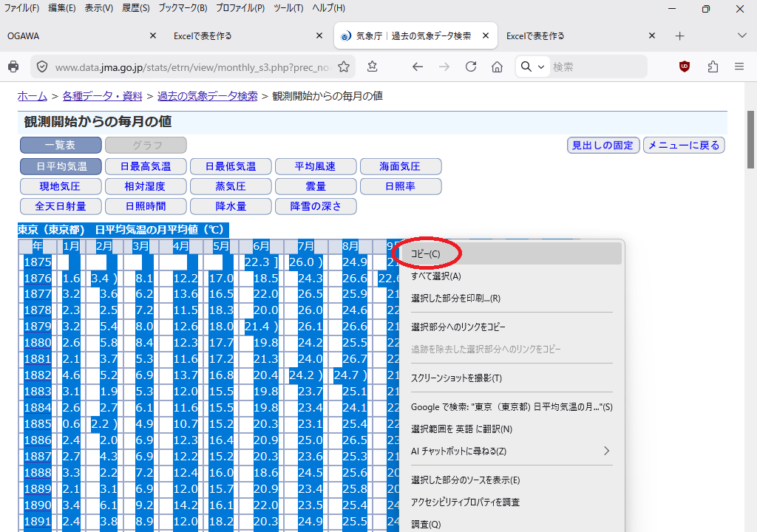Viewport: 757px width, 532px height.
Task: Close first Excelで表を作る tab
Action: (319, 35)
